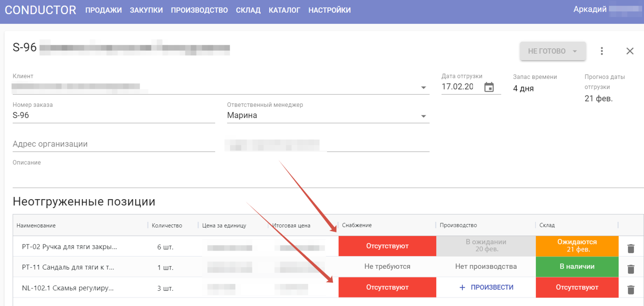This screenshot has height=306, width=644.
Task: Click the Нет производства cell
Action: coord(486,267)
